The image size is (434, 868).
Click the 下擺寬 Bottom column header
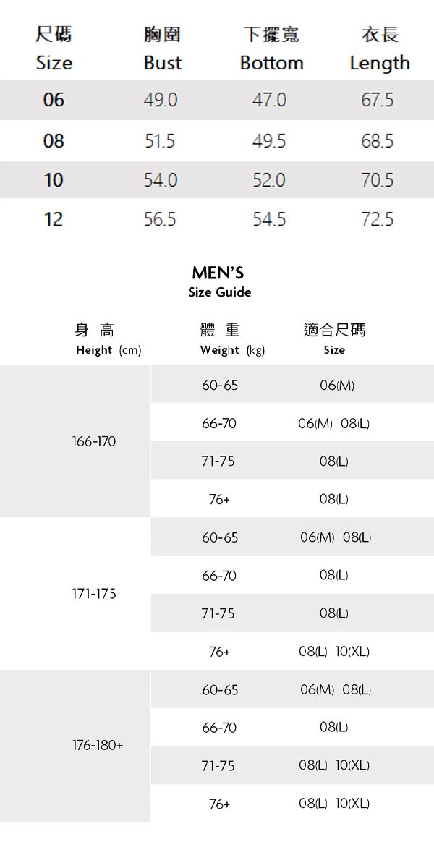coord(271,48)
